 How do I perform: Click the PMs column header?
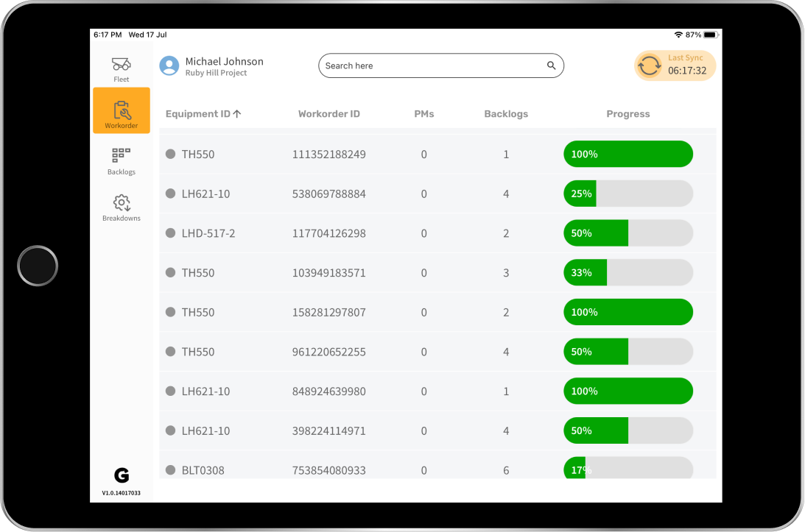[423, 114]
